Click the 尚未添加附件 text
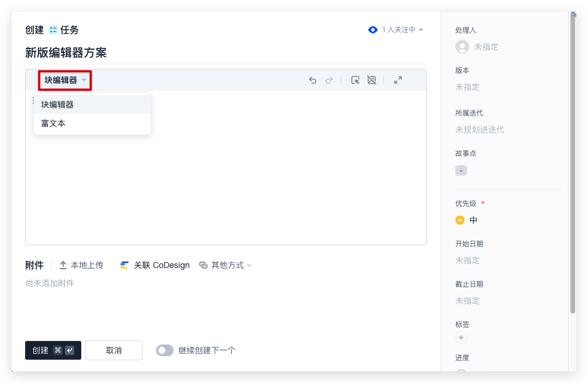The image size is (588, 383). [50, 283]
